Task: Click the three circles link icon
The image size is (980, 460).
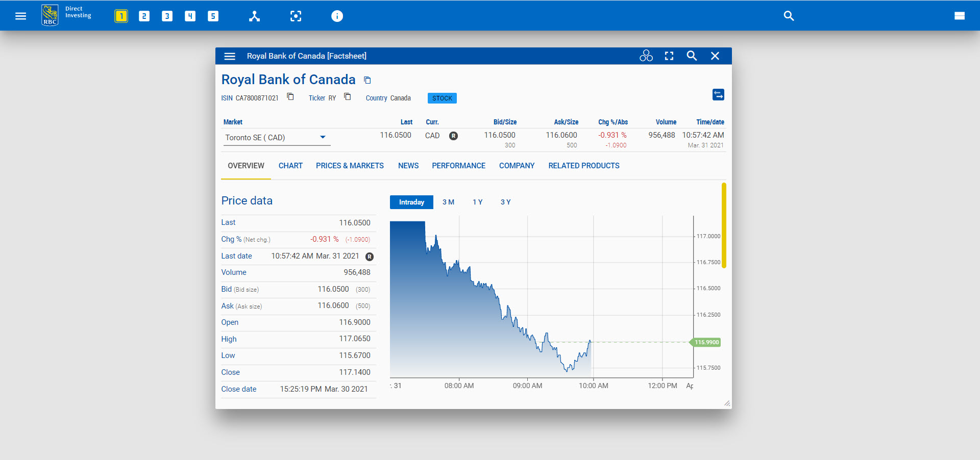Action: pos(646,56)
